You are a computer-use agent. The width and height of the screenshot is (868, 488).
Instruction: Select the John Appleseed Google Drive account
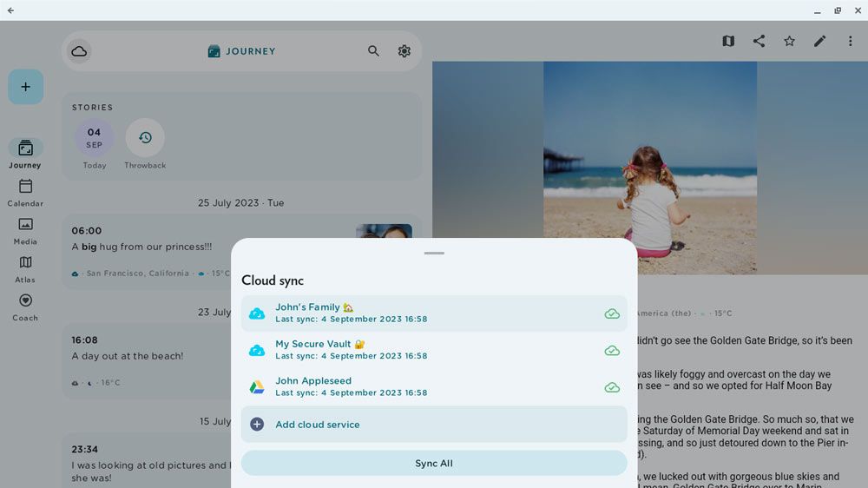(434, 386)
